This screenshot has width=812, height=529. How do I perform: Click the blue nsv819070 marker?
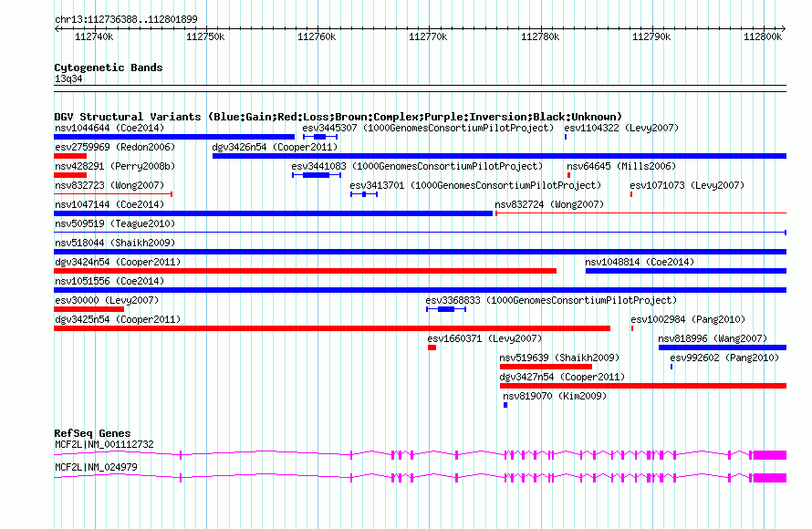[505, 405]
